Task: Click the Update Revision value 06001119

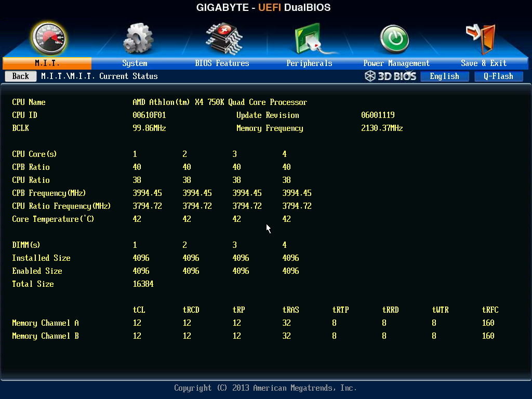Action: [378, 115]
